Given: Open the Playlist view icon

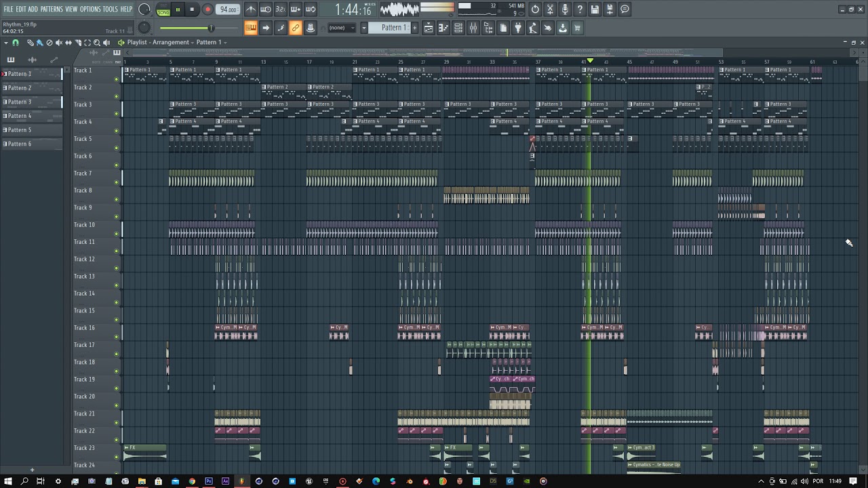Looking at the screenshot, I should (x=429, y=28).
